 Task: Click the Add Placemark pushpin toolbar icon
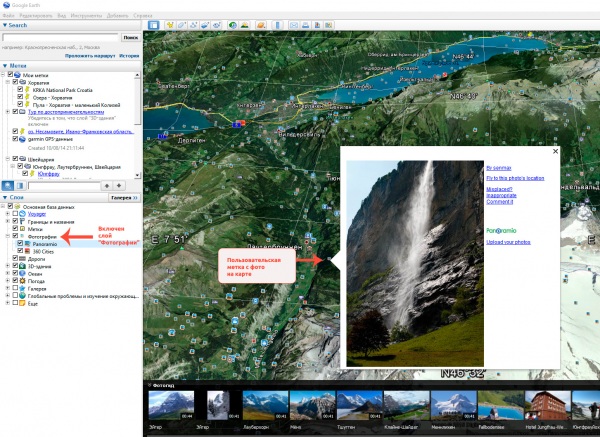pyautogui.click(x=170, y=25)
